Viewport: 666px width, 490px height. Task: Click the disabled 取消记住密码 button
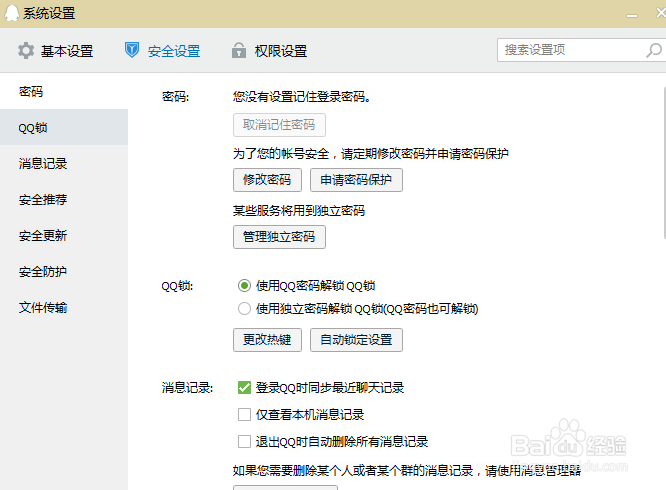coord(279,125)
